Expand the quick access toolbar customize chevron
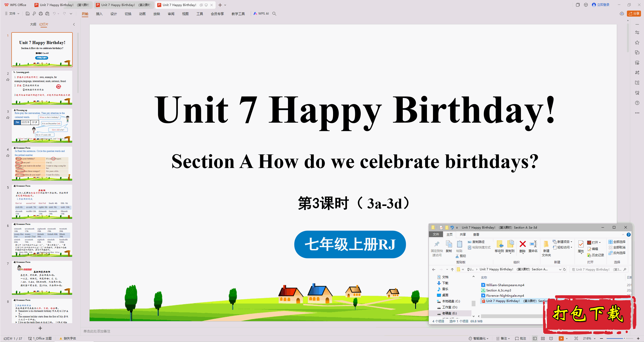Image resolution: width=644 pixels, height=342 pixels. click(x=71, y=14)
